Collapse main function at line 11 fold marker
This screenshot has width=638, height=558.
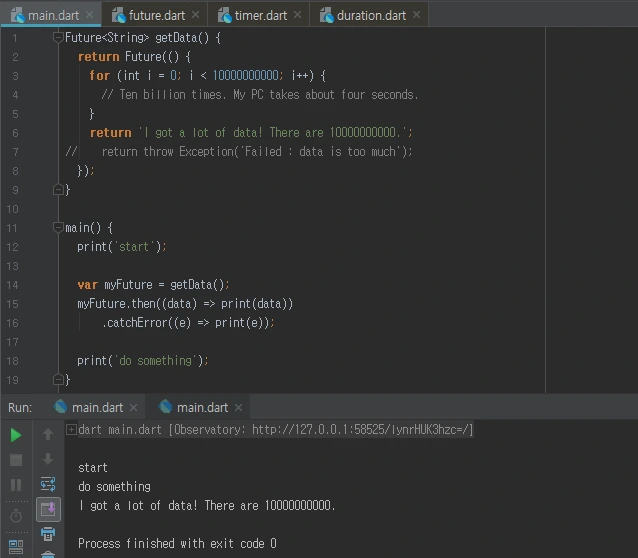click(x=58, y=228)
